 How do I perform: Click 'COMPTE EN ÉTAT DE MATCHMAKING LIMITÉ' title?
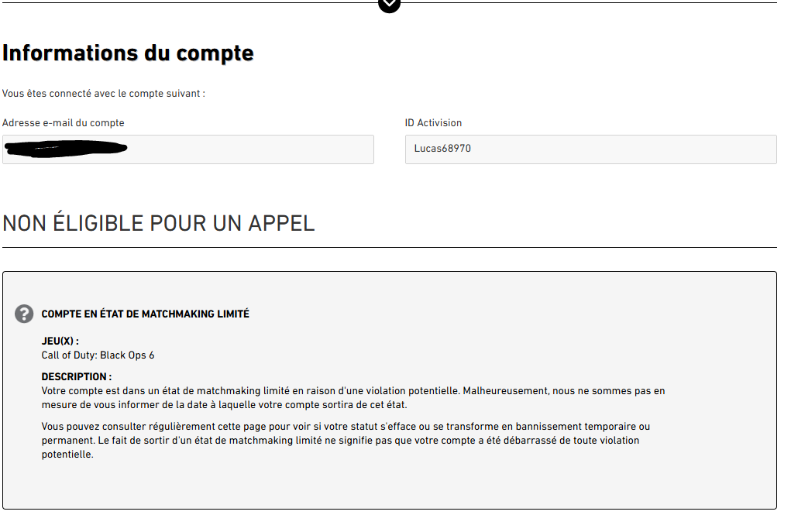[x=146, y=314]
